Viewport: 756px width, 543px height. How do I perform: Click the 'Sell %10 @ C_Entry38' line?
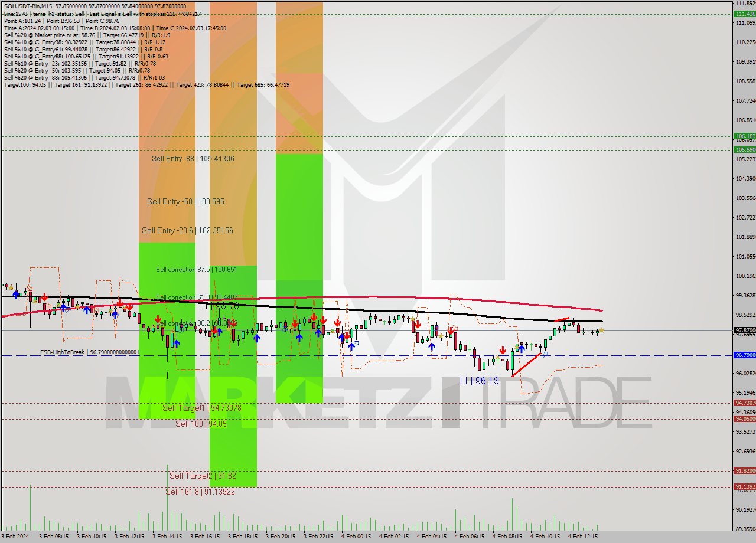(84, 42)
